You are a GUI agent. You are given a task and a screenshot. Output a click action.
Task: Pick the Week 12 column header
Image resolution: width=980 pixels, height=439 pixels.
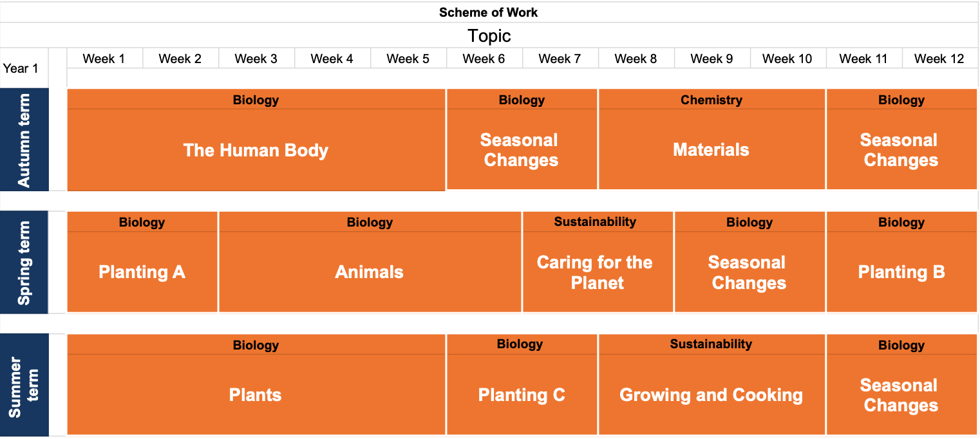[939, 59]
